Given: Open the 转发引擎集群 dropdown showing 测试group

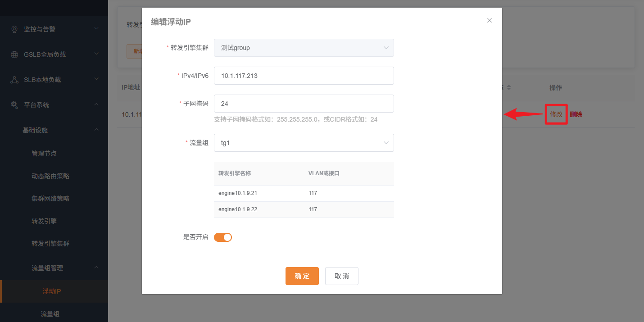Looking at the screenshot, I should (x=304, y=47).
